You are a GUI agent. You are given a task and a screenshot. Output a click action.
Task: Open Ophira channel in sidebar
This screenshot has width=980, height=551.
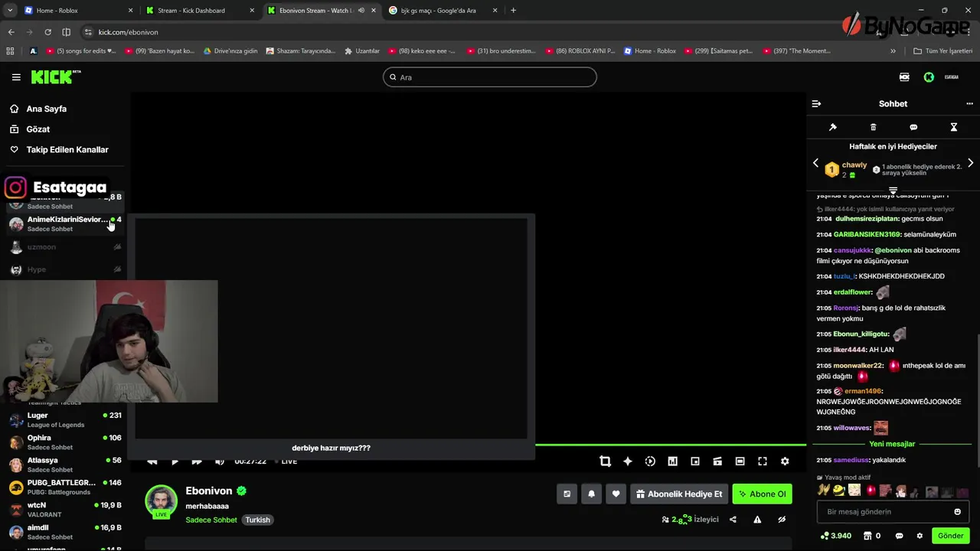65,442
